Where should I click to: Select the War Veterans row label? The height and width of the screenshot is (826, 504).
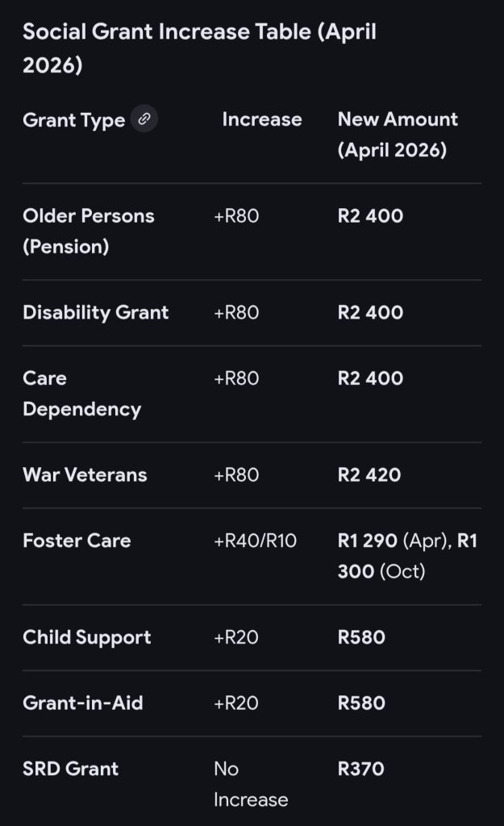click(x=85, y=474)
